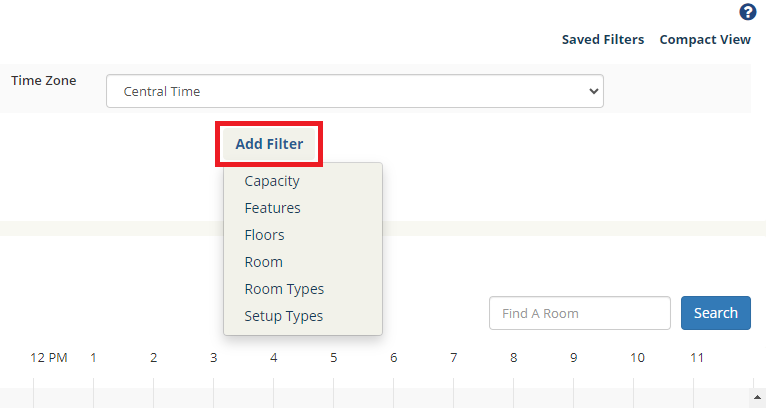766x408 pixels.
Task: Choose the Floors filter option
Action: pos(264,235)
